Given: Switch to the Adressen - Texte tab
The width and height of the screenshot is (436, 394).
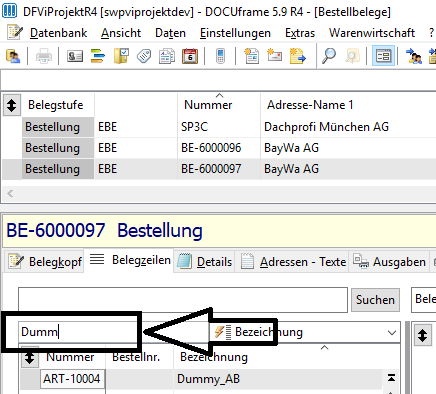Looking at the screenshot, I should [x=293, y=262].
